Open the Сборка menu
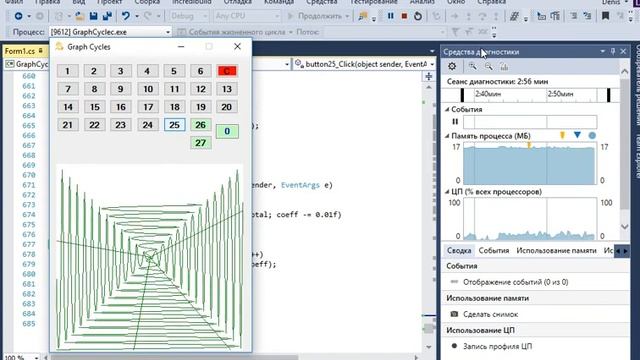The height and width of the screenshot is (360, 640). 147,2
